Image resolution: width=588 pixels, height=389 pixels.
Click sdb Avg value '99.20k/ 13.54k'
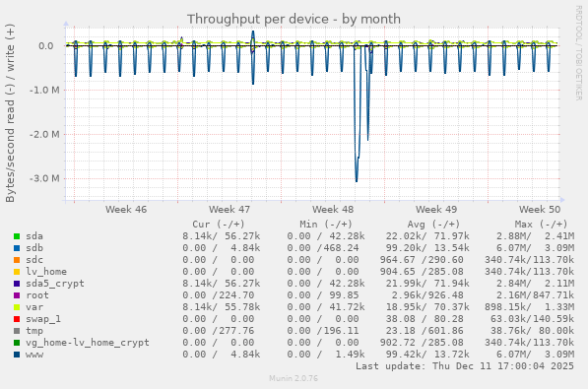(x=427, y=248)
